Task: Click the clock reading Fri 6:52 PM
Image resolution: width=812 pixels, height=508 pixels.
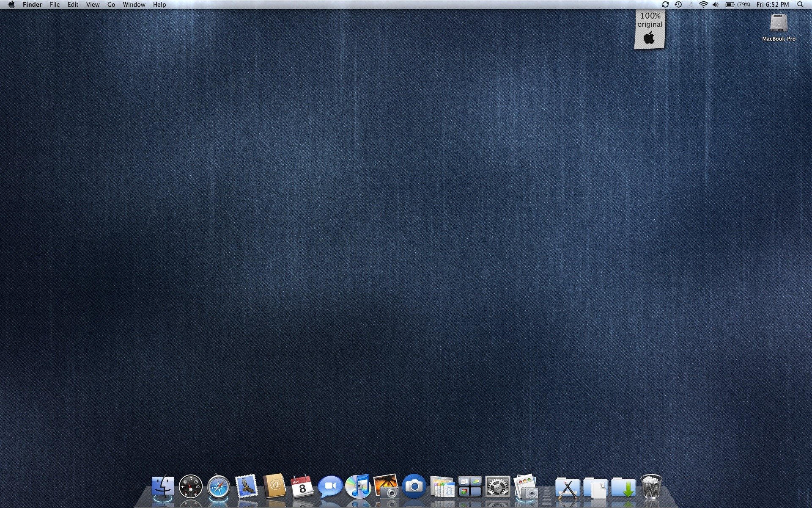Action: (773, 5)
